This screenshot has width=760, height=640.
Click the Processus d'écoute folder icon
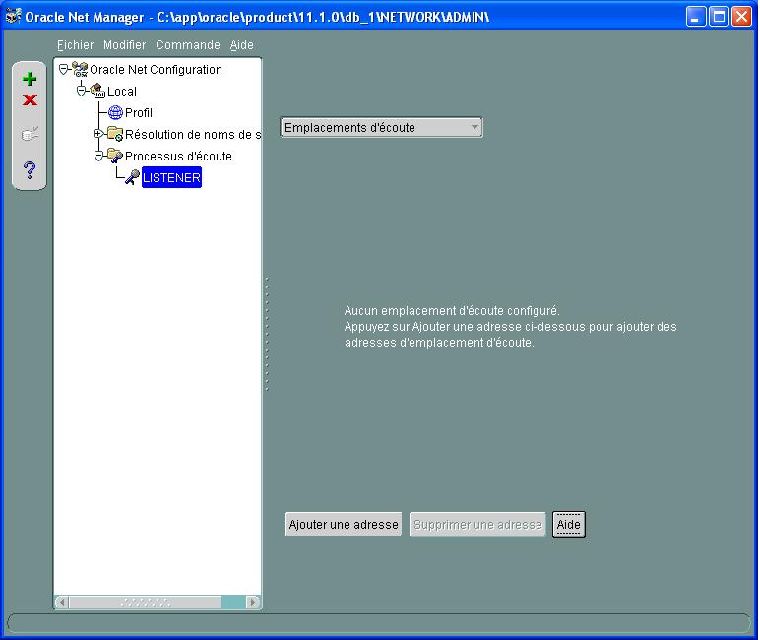click(115, 155)
